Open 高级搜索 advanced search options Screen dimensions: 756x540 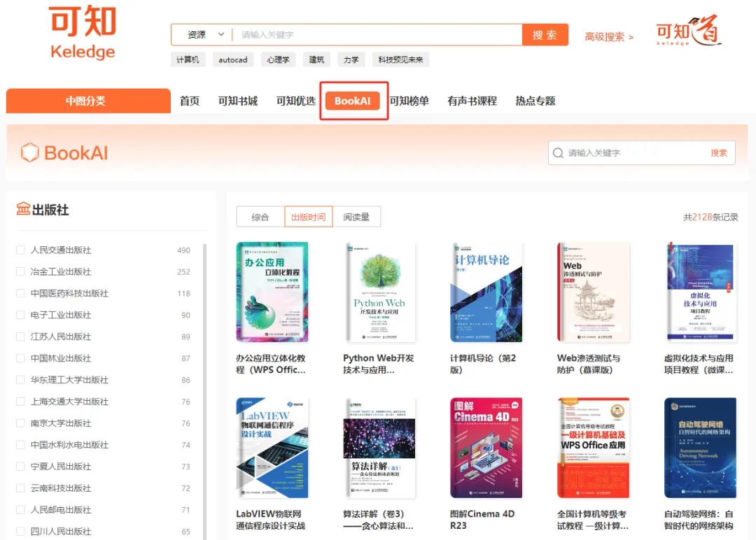pyautogui.click(x=608, y=37)
